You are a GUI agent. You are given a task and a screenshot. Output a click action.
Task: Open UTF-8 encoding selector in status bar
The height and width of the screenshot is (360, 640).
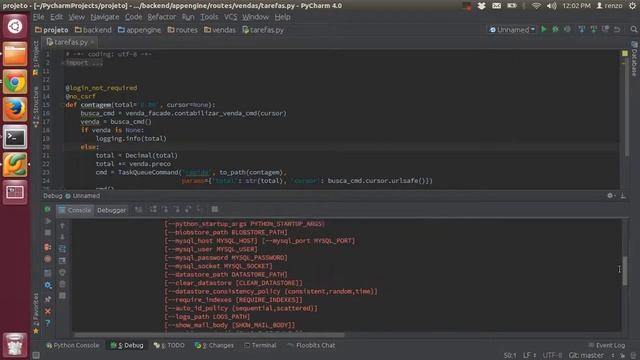point(552,356)
